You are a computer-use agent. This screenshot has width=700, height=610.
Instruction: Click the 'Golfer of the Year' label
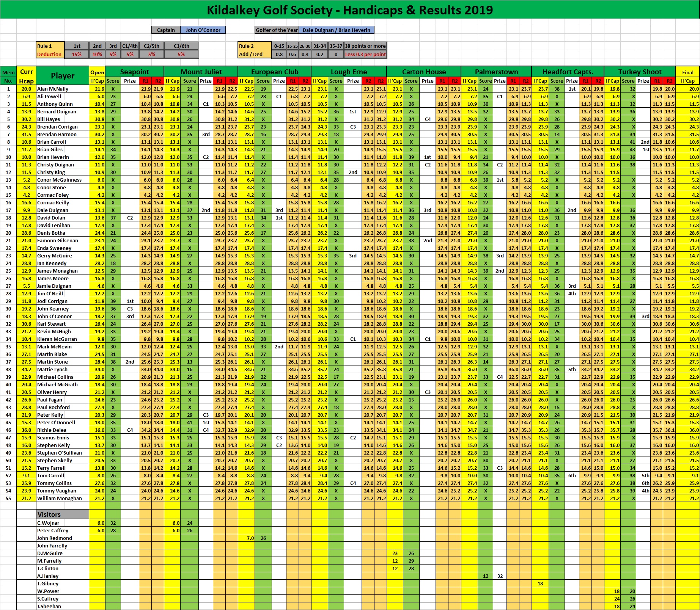tap(277, 30)
